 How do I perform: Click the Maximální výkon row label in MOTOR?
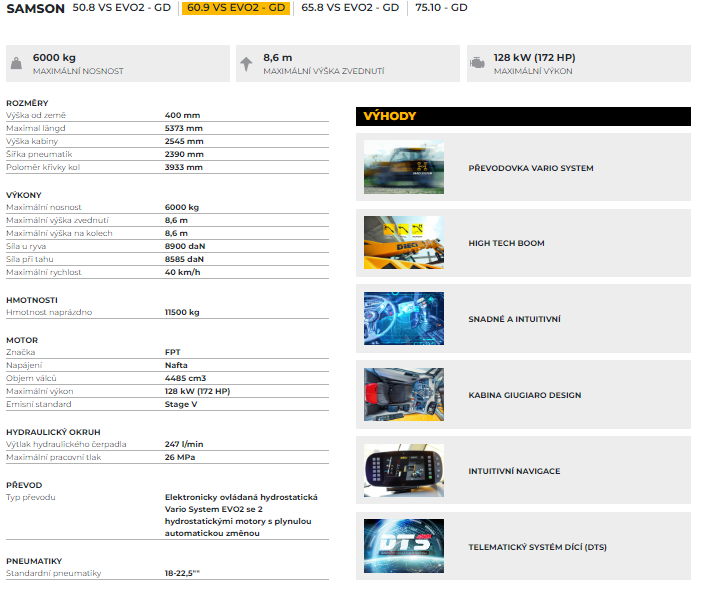click(40, 391)
